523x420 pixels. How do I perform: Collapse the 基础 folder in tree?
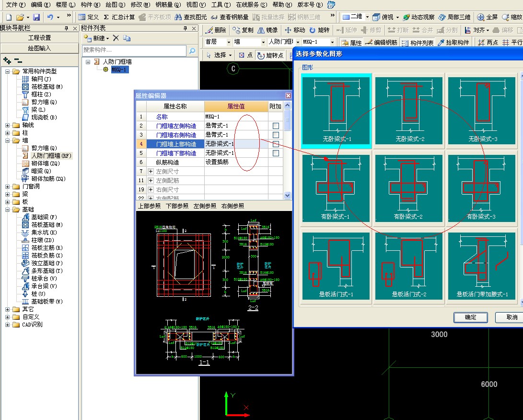click(x=7, y=210)
